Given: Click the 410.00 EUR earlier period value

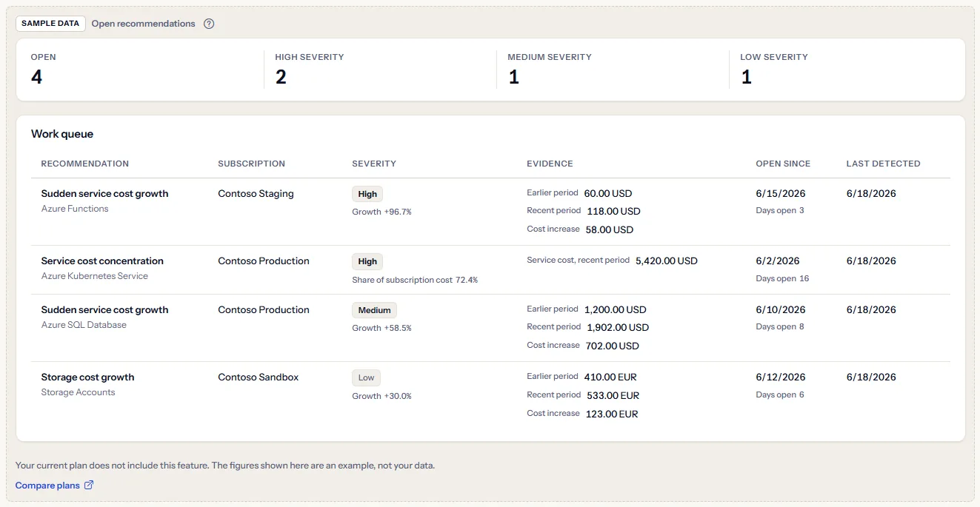Looking at the screenshot, I should point(610,377).
